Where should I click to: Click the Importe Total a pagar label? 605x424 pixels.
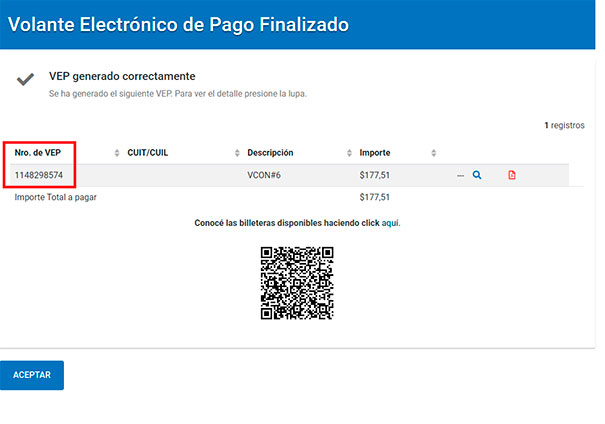pyautogui.click(x=56, y=197)
